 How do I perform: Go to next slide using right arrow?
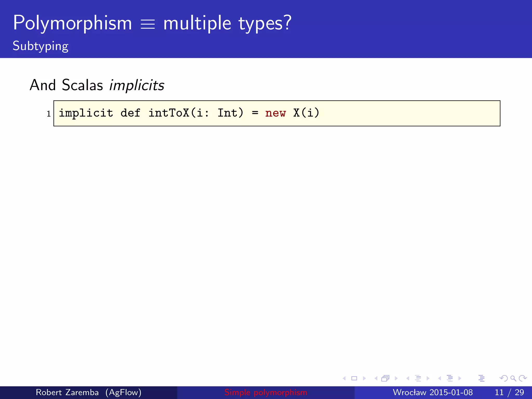click(364, 378)
